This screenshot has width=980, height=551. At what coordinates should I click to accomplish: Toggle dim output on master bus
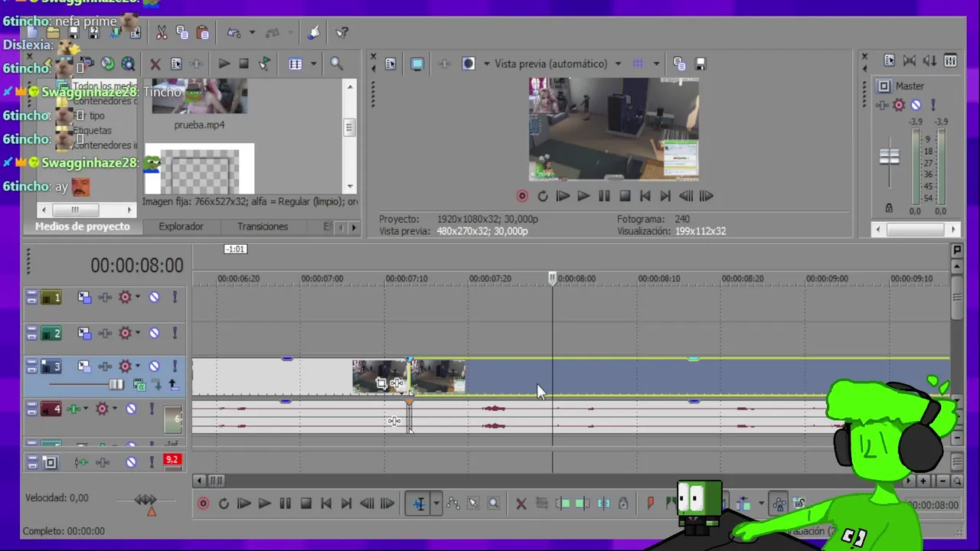929,60
